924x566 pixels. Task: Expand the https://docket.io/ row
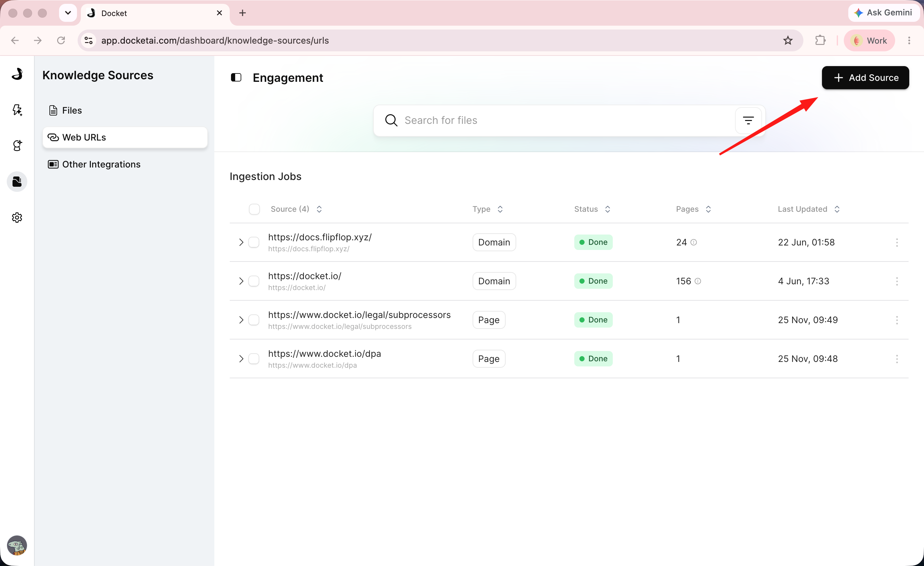(x=241, y=281)
